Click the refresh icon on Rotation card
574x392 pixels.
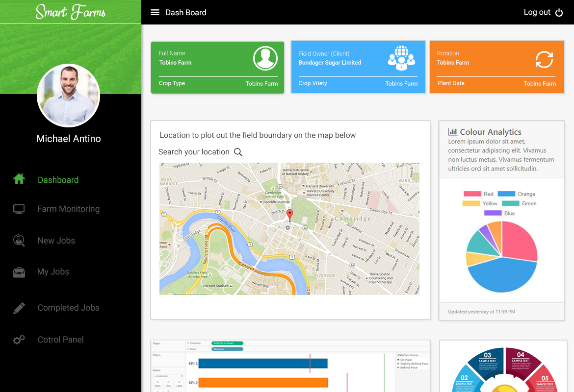(544, 60)
